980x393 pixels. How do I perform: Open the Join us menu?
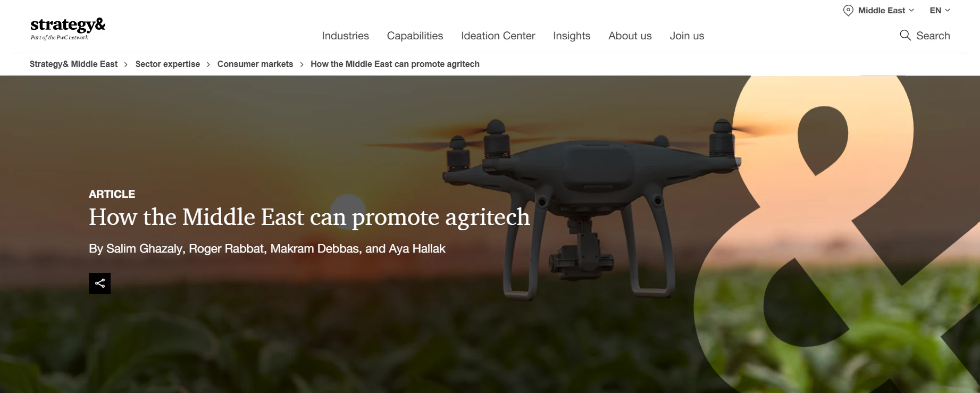pos(686,36)
